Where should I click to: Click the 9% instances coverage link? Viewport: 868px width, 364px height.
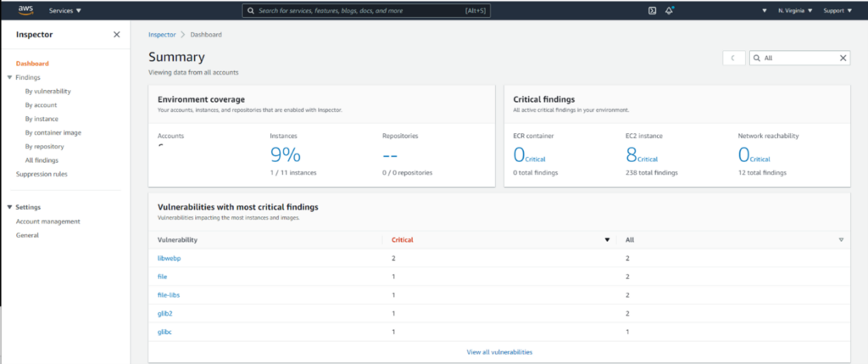pos(285,155)
